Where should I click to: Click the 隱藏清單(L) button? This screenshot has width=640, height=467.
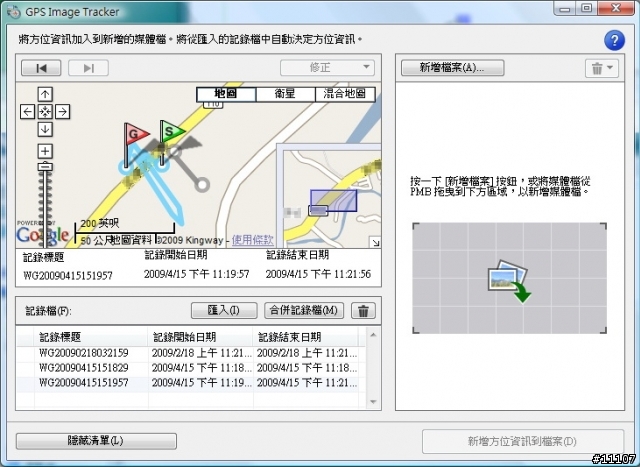(96, 441)
